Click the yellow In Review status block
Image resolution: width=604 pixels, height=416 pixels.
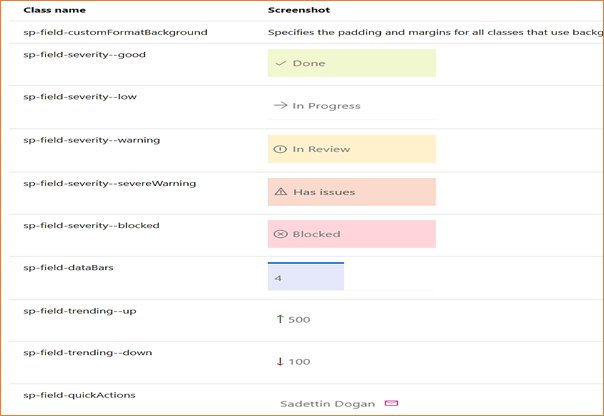pos(352,149)
